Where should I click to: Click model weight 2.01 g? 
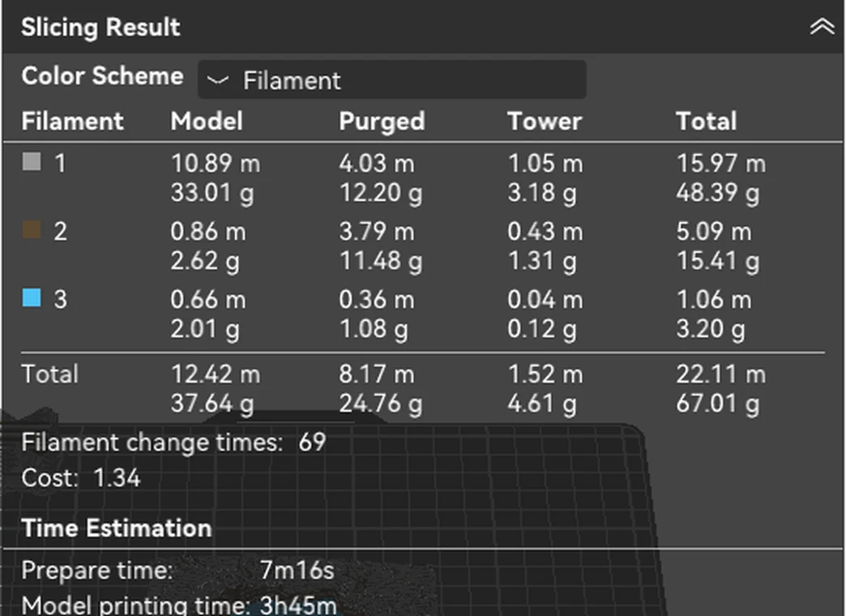click(x=205, y=329)
